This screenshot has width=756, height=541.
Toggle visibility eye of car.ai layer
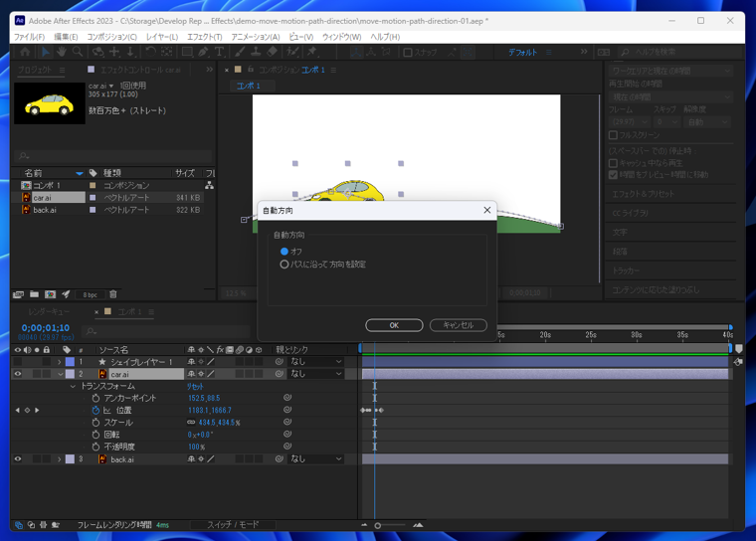[x=18, y=374]
